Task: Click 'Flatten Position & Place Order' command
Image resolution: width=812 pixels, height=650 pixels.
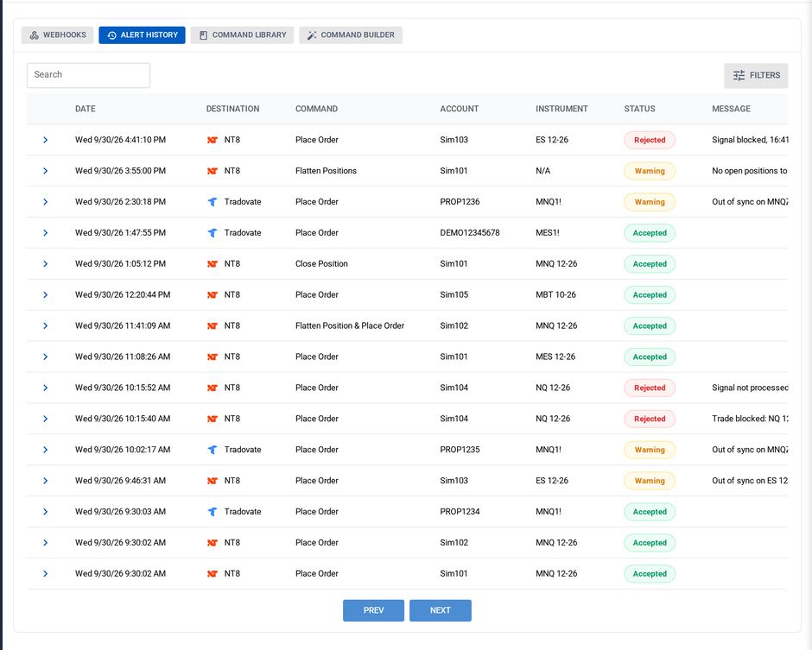Action: coord(350,325)
